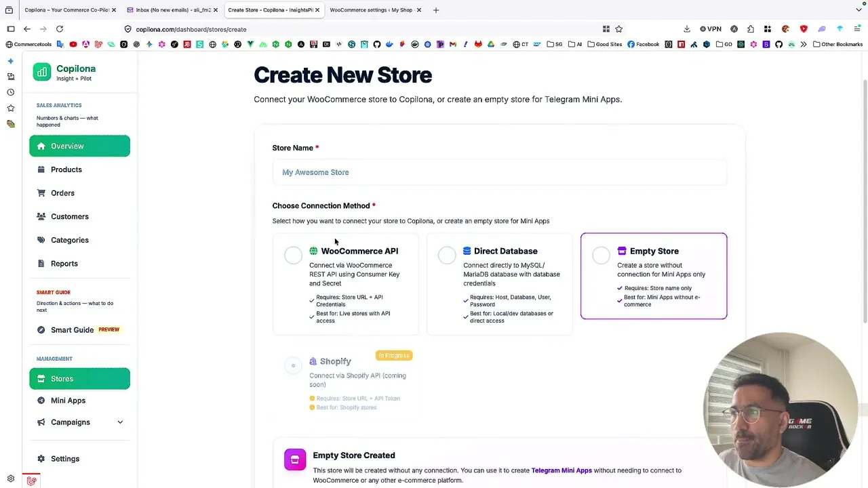Click the Campaigns megaphone icon
The height and width of the screenshot is (488, 868).
click(41, 422)
